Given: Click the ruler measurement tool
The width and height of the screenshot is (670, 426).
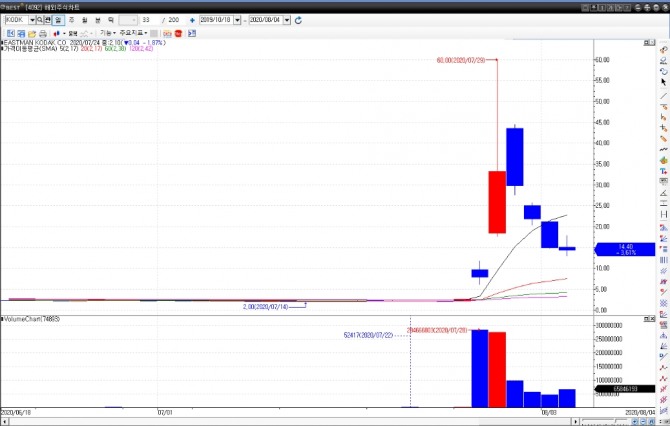Looking at the screenshot, I should 663,139.
